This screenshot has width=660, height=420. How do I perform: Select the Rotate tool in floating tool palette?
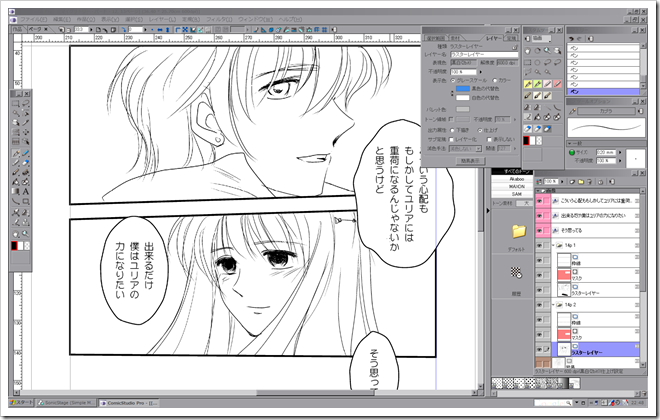[538, 51]
